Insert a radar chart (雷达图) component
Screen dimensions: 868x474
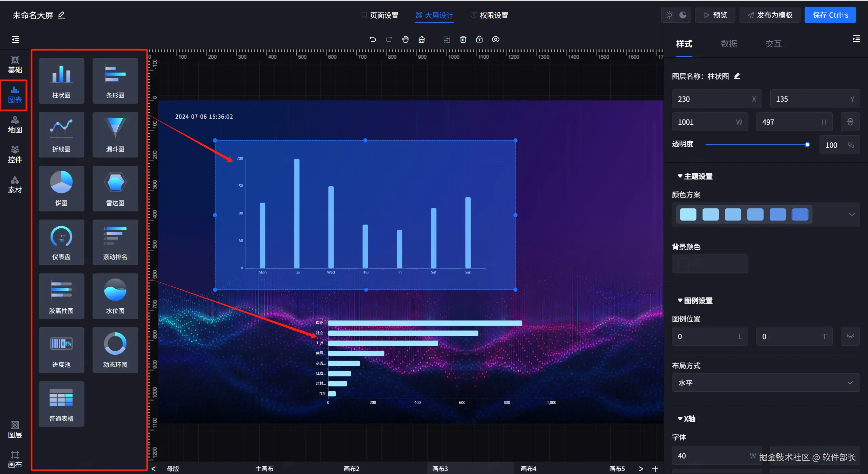115,188
